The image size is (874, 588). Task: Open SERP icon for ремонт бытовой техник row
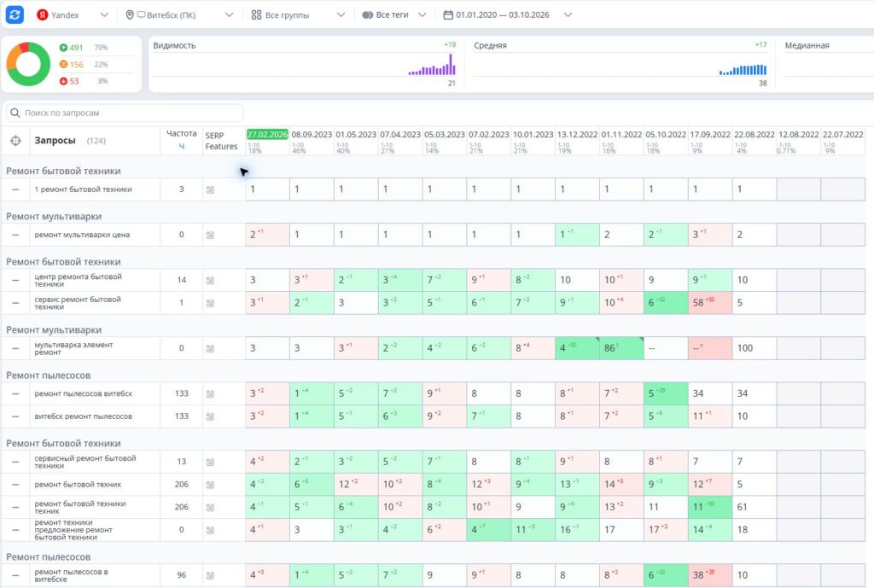click(x=210, y=485)
